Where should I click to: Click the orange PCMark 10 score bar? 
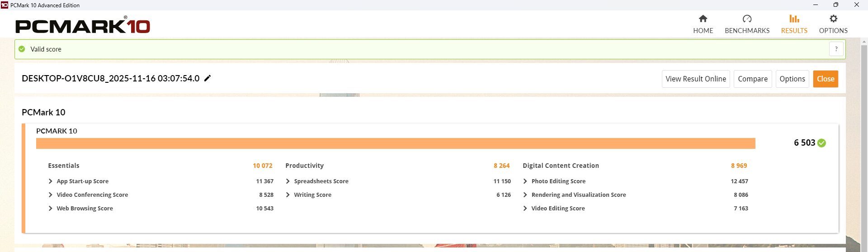click(396, 143)
